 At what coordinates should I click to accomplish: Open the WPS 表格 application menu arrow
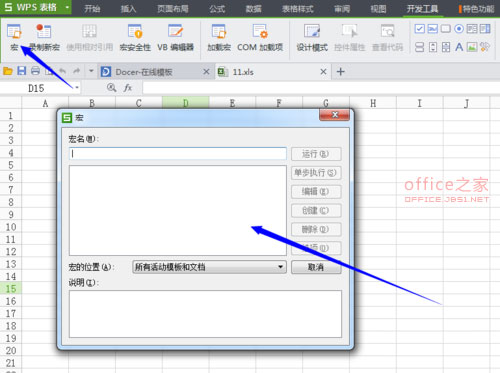click(67, 7)
